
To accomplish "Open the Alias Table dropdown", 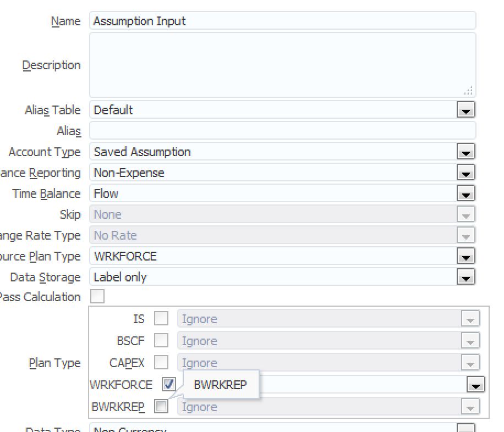I will tap(465, 110).
